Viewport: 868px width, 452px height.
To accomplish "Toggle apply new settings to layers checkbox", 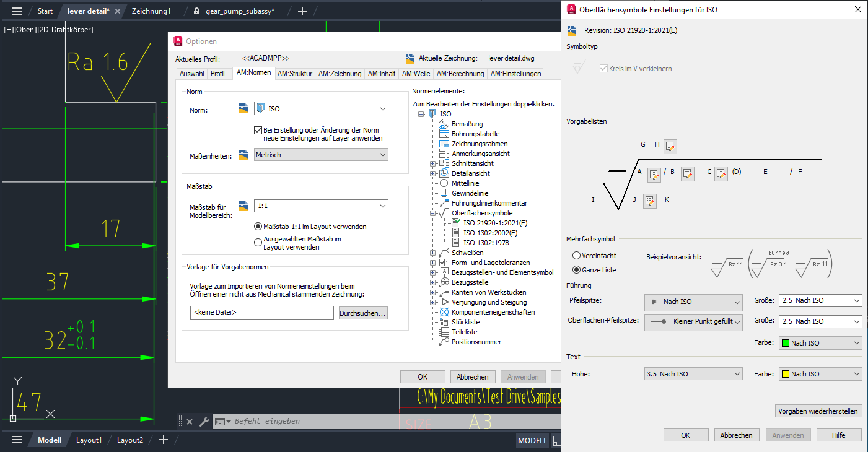I will [258, 131].
